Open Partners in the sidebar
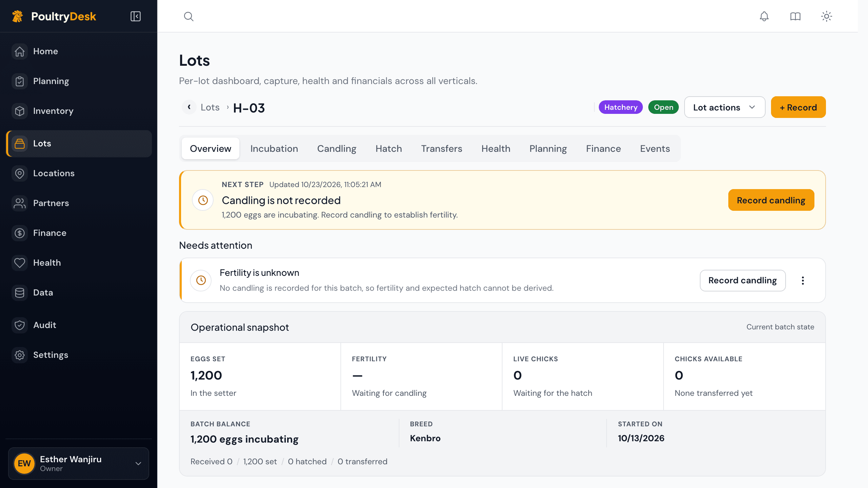This screenshot has width=868, height=488. coord(79,203)
